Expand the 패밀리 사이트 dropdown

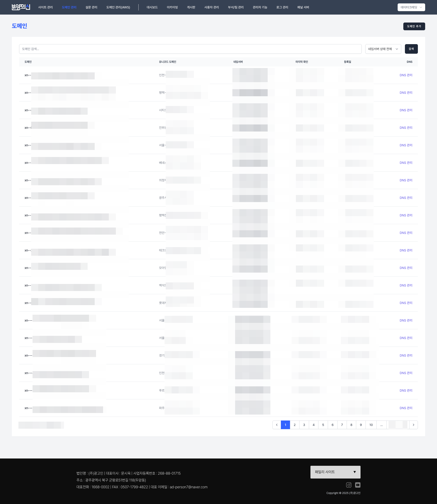335,472
